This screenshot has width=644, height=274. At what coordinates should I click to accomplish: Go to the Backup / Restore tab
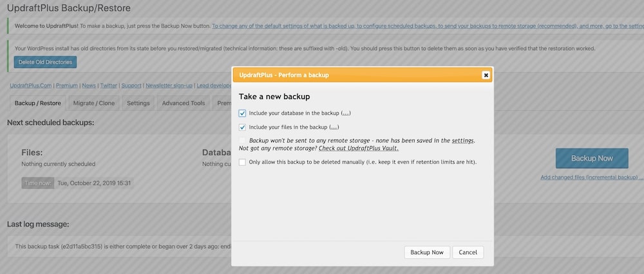pos(38,103)
